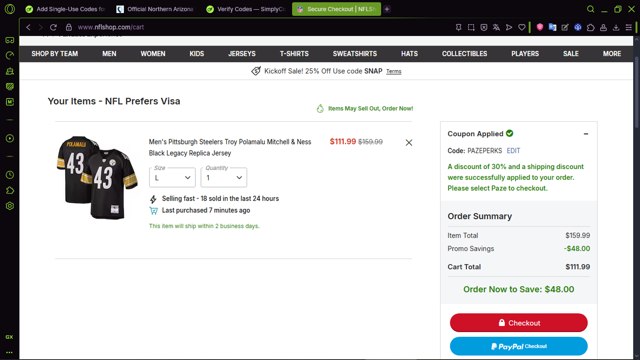Open Kickoff Sale Terms link
Viewport: 640px width, 360px height.
coord(394,71)
